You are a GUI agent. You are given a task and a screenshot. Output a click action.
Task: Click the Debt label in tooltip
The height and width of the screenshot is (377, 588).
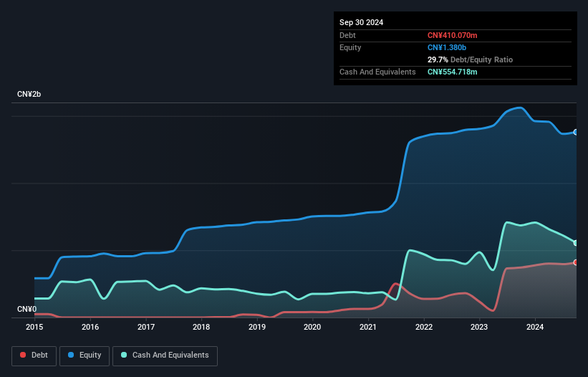click(347, 35)
